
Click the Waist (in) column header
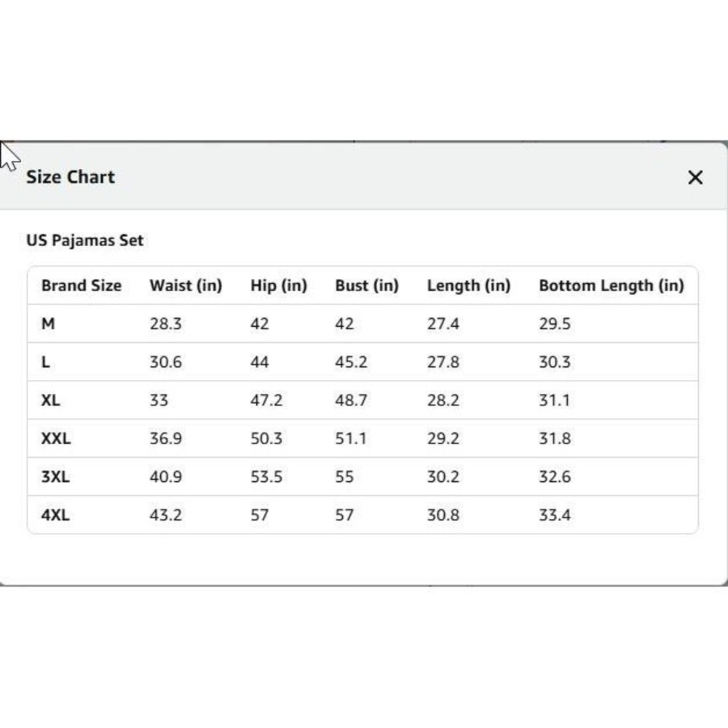[x=186, y=285]
